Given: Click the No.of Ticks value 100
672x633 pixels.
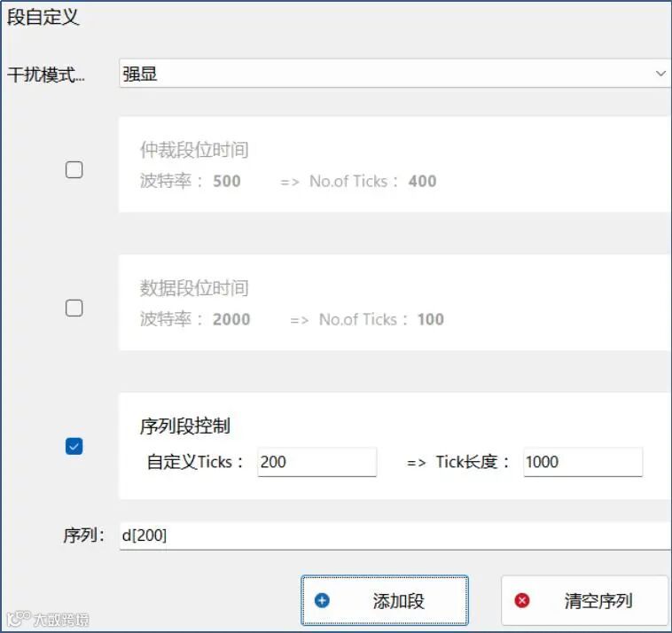Looking at the screenshot, I should click(431, 319).
